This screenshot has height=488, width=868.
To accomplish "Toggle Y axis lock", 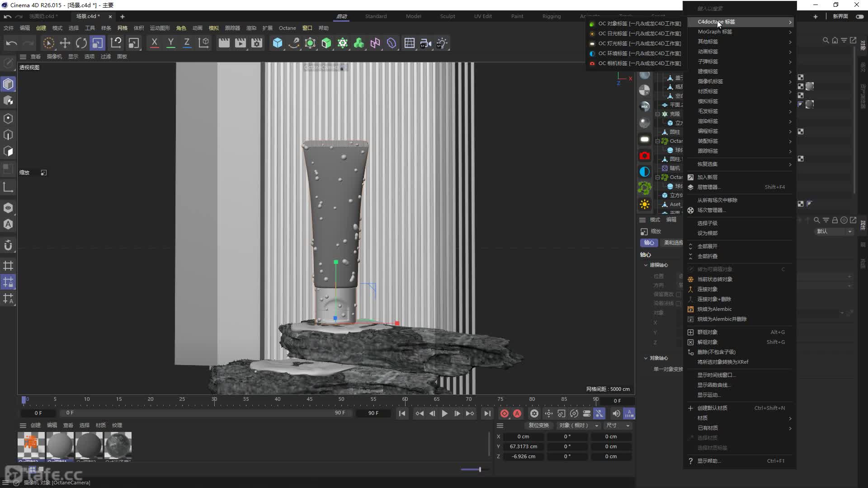I will pyautogui.click(x=170, y=43).
